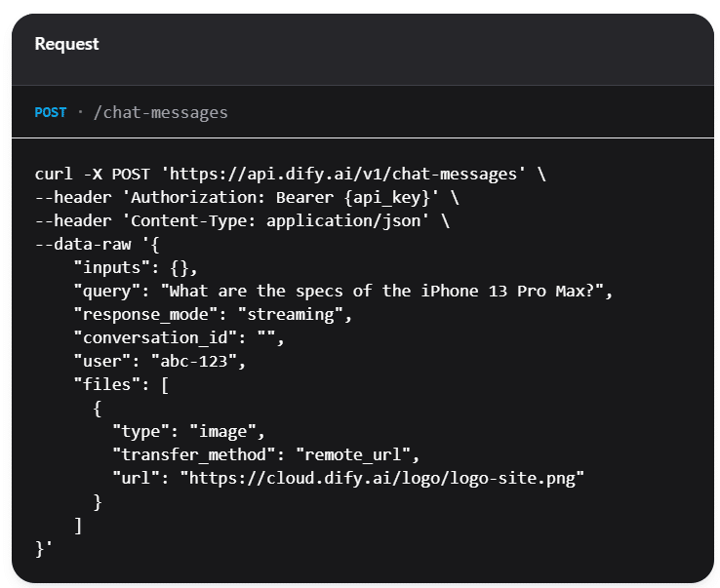Click the "files" array opening line
Screen dimensions: 720x588
pos(121,384)
